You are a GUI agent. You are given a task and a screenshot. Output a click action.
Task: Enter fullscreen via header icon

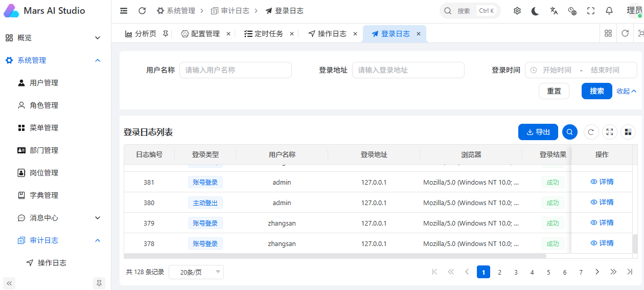click(x=591, y=11)
